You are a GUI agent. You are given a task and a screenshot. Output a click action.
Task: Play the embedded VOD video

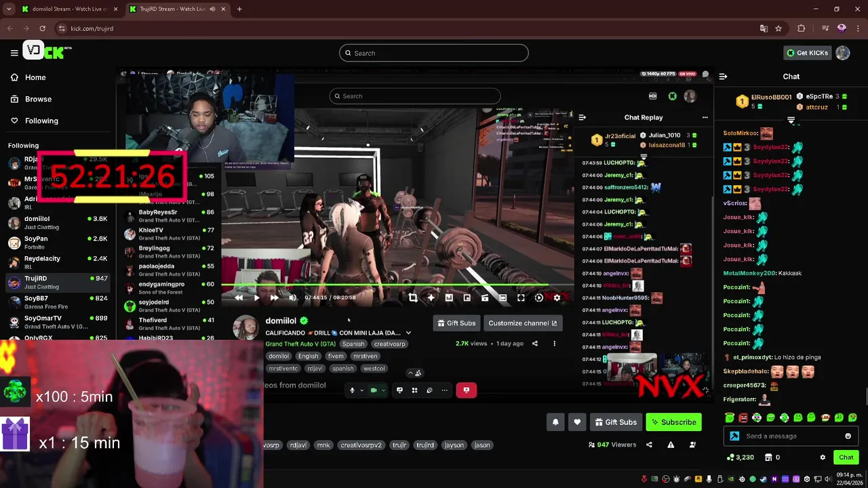(256, 298)
